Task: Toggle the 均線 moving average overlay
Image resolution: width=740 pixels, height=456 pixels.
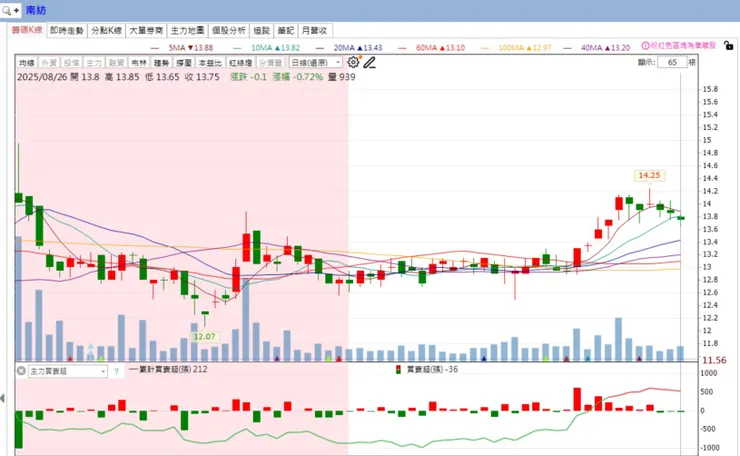Action: [x=26, y=63]
